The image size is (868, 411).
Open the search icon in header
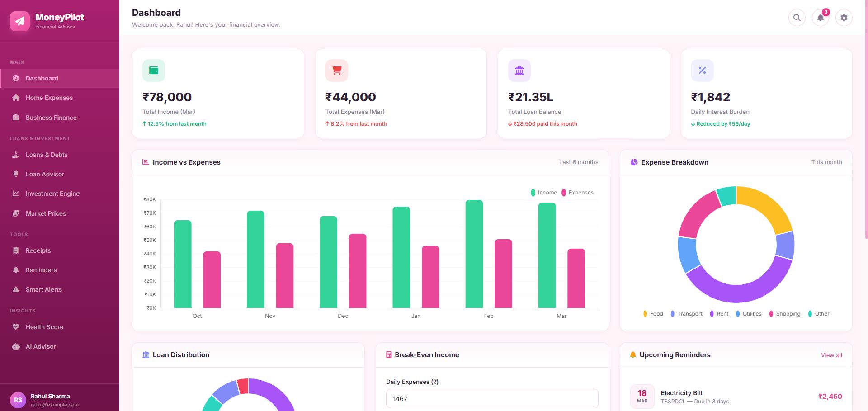pos(797,18)
